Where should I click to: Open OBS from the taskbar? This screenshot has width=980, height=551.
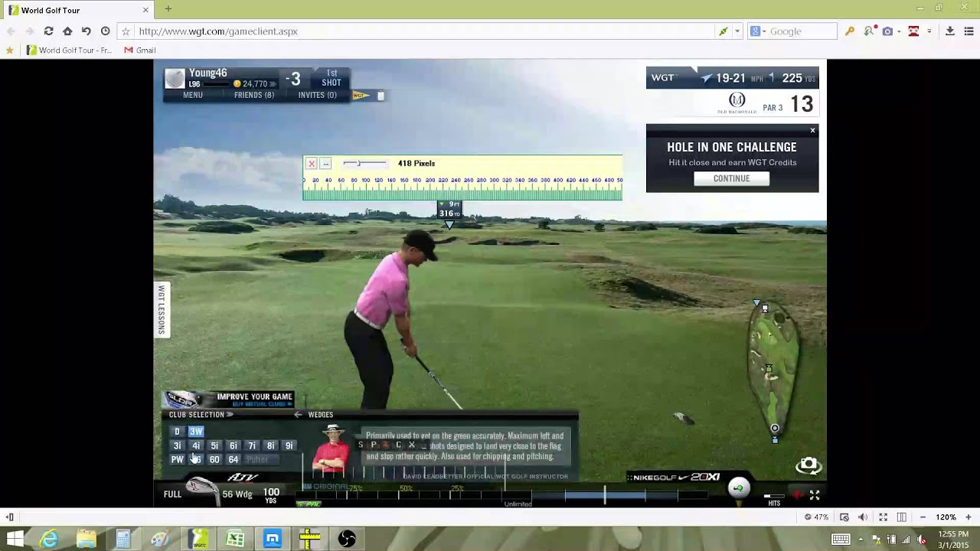click(x=347, y=539)
